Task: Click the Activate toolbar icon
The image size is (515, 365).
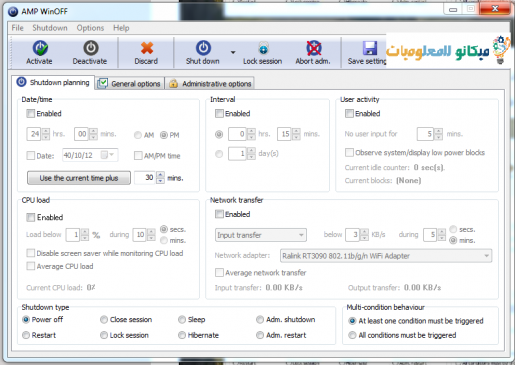Action: [x=40, y=48]
